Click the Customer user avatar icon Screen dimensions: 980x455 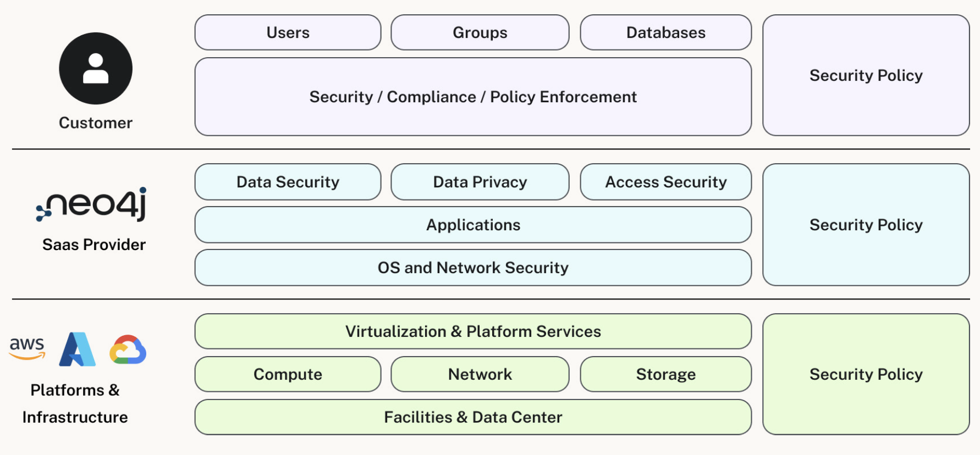click(96, 69)
